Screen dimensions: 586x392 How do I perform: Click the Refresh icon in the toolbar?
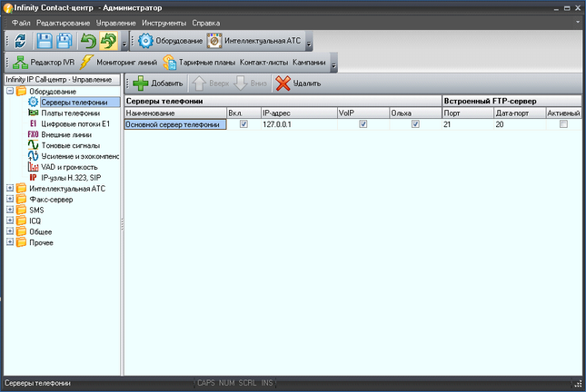(x=20, y=41)
